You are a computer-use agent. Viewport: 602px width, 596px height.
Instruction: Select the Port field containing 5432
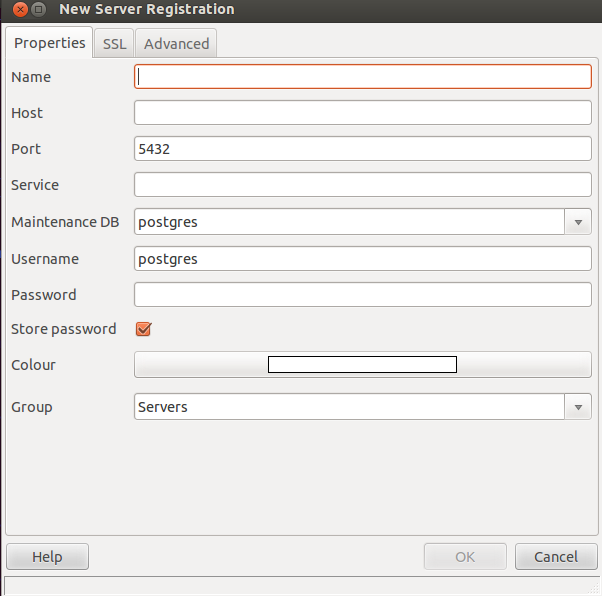point(362,149)
